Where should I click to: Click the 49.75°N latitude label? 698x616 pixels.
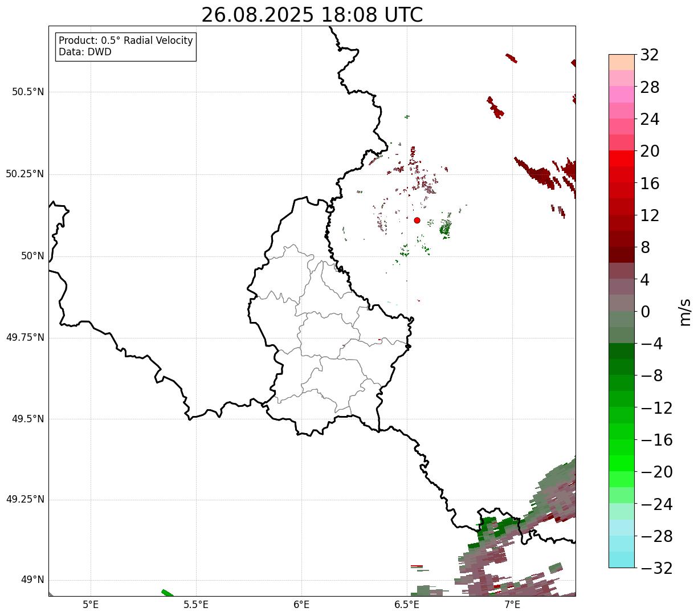[x=25, y=337]
